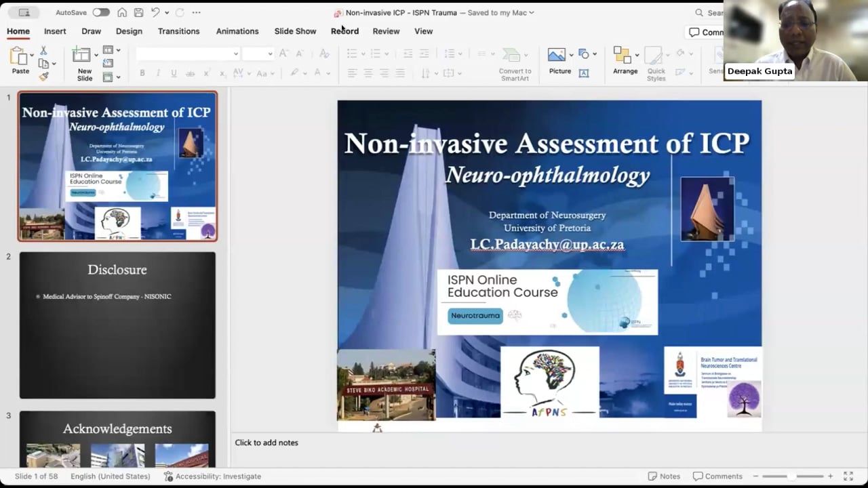Image resolution: width=868 pixels, height=488 pixels.
Task: Open the Undo history dropdown arrow
Action: tap(167, 13)
